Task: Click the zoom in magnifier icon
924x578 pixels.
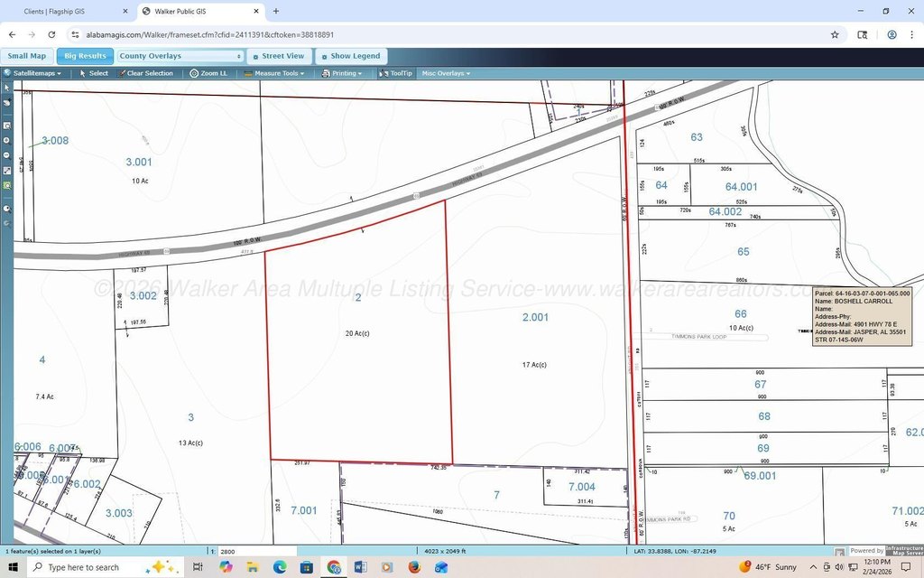Action: point(7,140)
